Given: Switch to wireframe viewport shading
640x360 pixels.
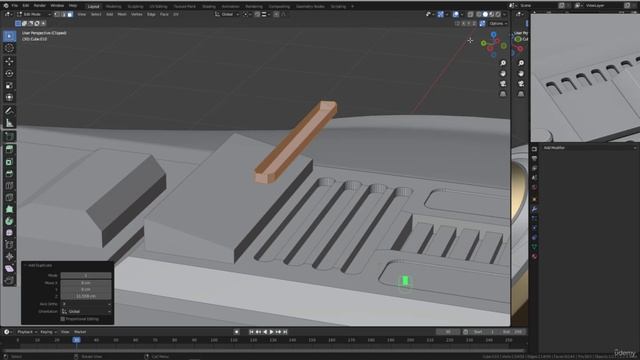Looking at the screenshot, I should pyautogui.click(x=479, y=14).
